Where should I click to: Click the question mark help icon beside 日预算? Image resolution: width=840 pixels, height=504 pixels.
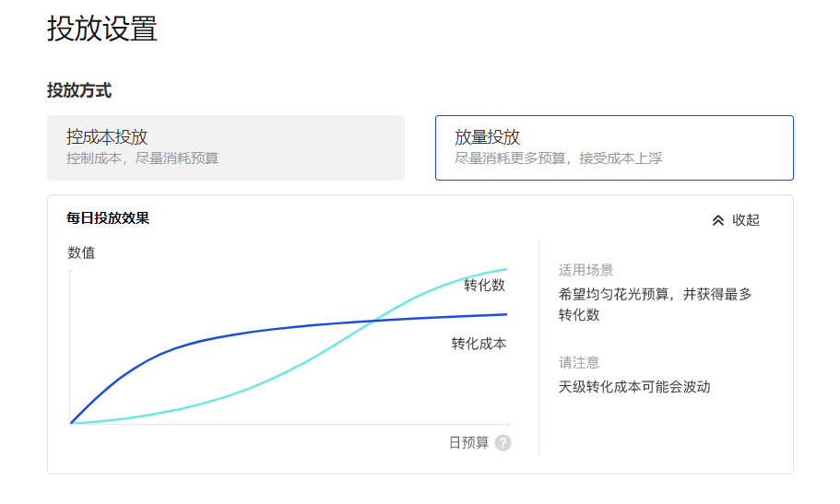[x=503, y=443]
